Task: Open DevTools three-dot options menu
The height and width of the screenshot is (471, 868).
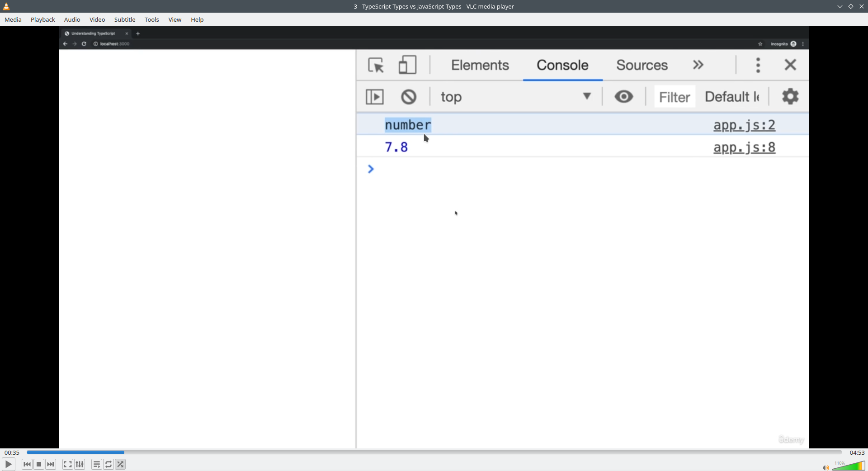Action: click(x=758, y=65)
